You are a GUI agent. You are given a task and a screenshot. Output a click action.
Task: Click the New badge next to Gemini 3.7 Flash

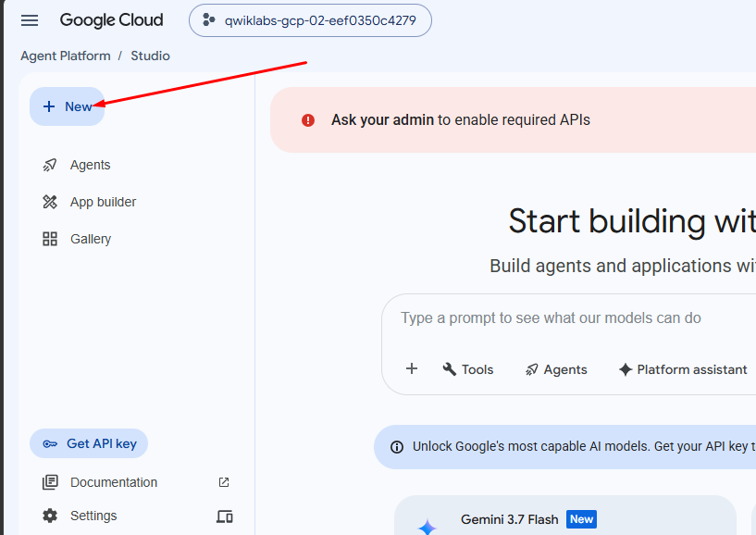click(x=581, y=519)
